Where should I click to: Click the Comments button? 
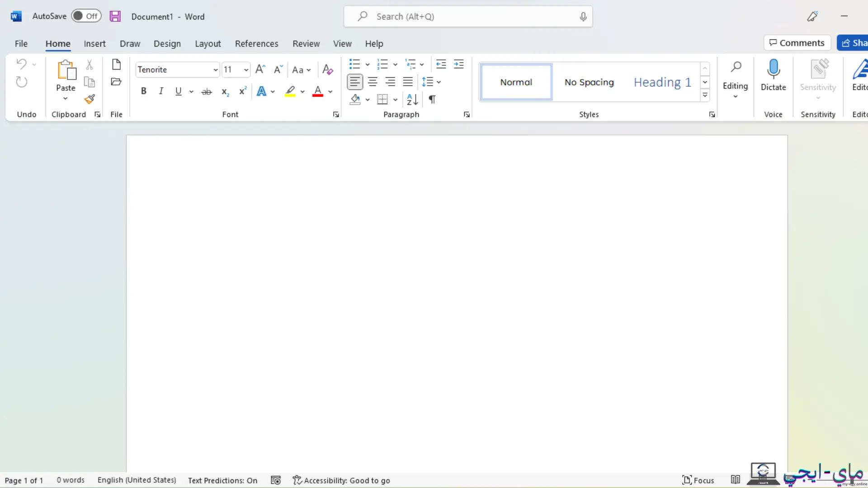pos(797,43)
